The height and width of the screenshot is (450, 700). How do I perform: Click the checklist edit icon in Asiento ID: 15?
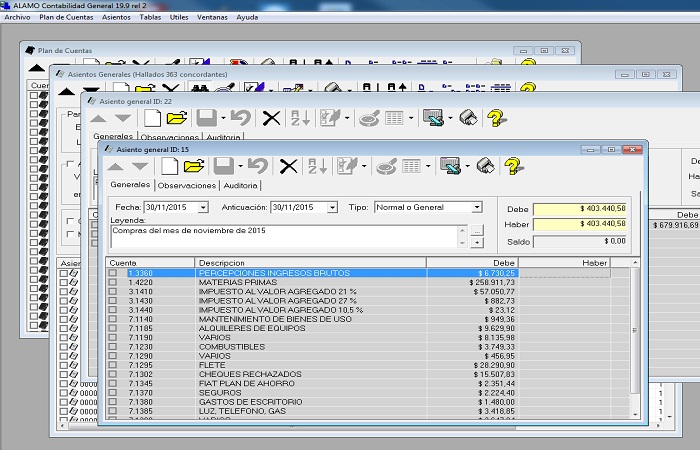(347, 167)
